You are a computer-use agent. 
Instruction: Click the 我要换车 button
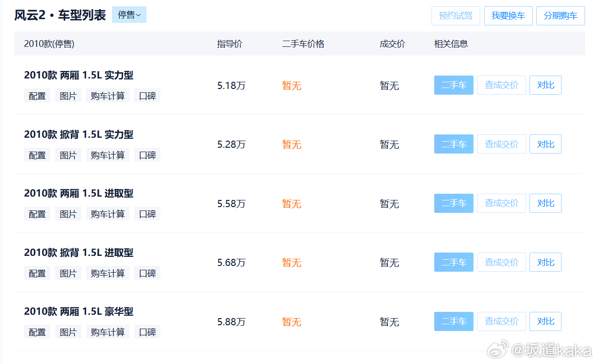pyautogui.click(x=508, y=16)
